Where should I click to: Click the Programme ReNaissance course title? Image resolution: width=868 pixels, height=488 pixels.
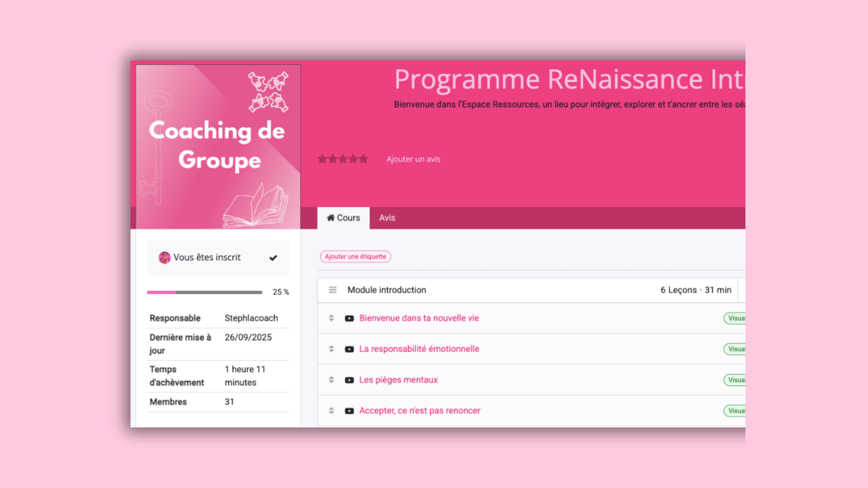569,79
